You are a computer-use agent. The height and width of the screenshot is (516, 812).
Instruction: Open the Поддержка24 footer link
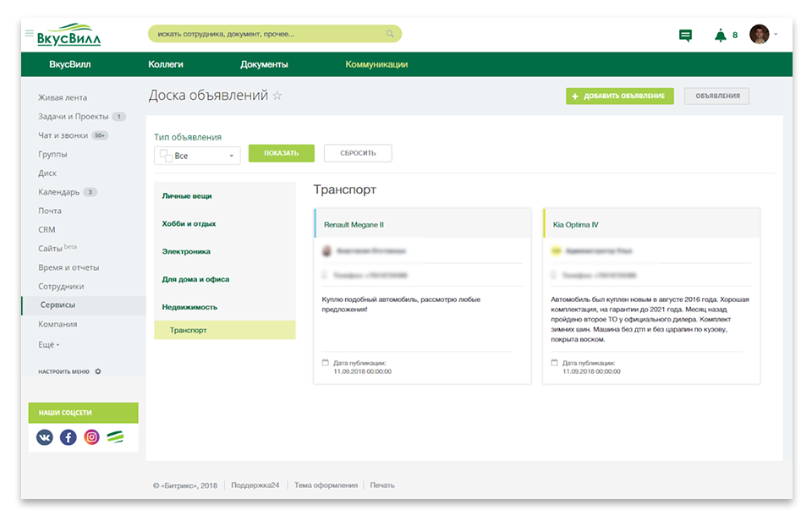tap(255, 486)
